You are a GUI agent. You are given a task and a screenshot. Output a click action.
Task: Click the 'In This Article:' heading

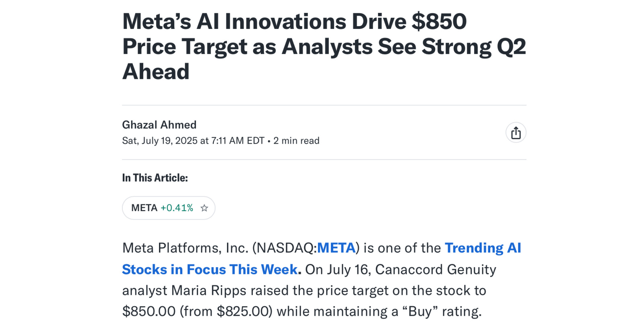point(155,178)
